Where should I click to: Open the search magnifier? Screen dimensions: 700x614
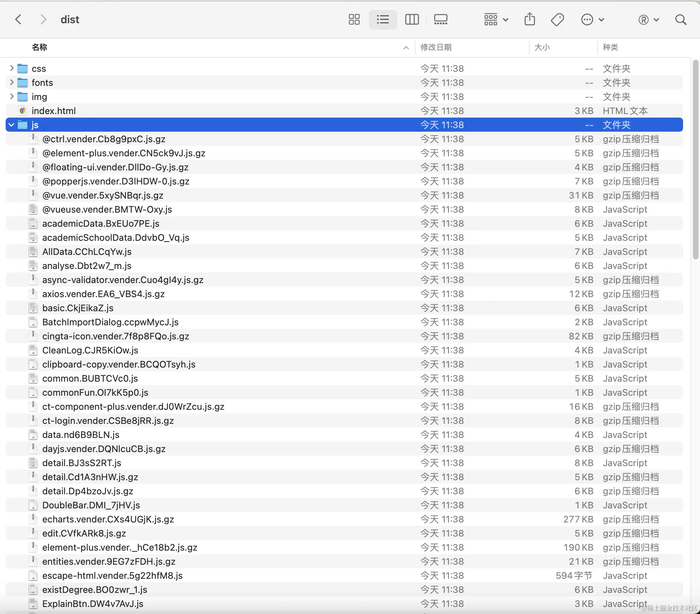pos(681,19)
